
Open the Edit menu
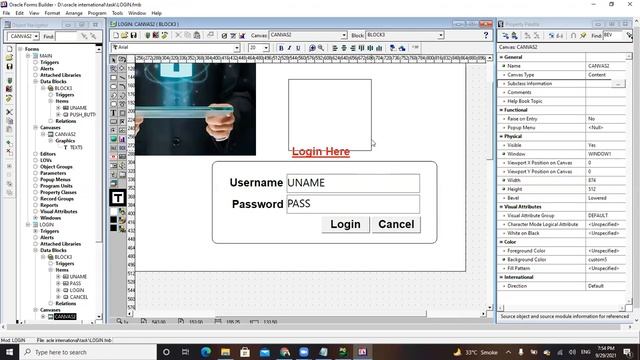point(19,13)
